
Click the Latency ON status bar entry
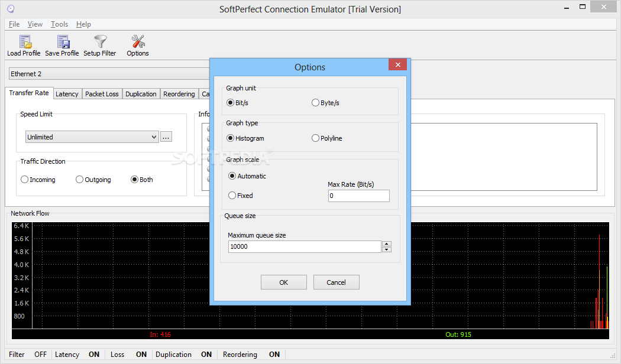pyautogui.click(x=77, y=355)
